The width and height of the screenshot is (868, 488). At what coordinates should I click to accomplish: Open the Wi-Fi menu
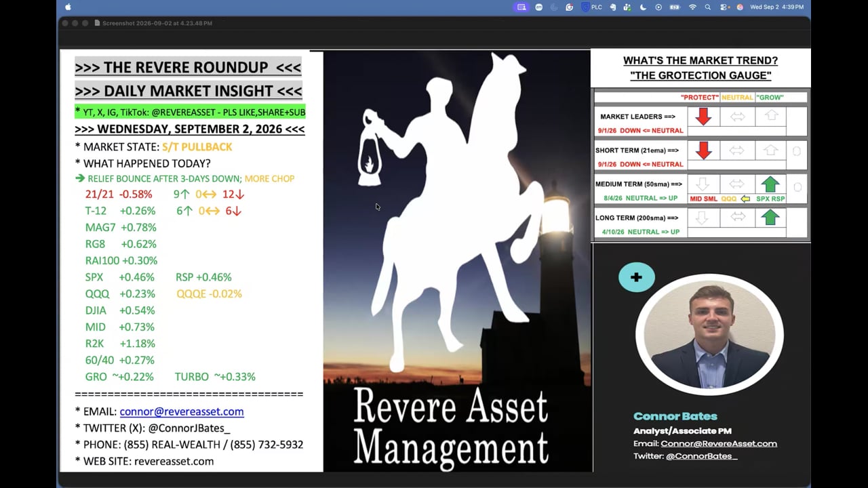point(692,7)
